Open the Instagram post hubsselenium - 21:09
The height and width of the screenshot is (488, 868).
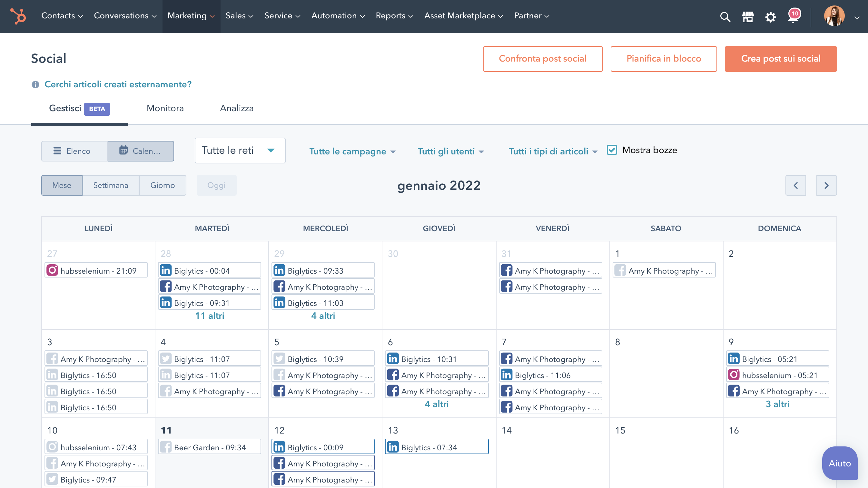96,270
